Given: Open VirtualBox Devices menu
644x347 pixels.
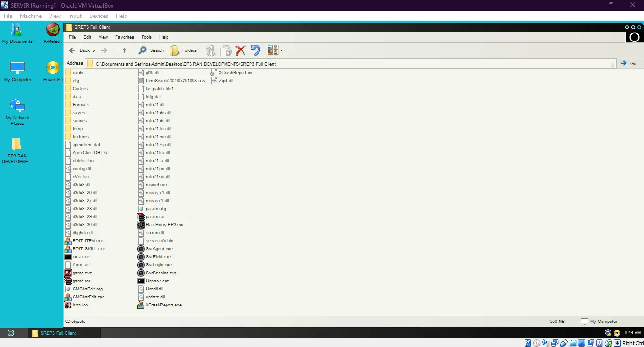Looking at the screenshot, I should tap(98, 16).
